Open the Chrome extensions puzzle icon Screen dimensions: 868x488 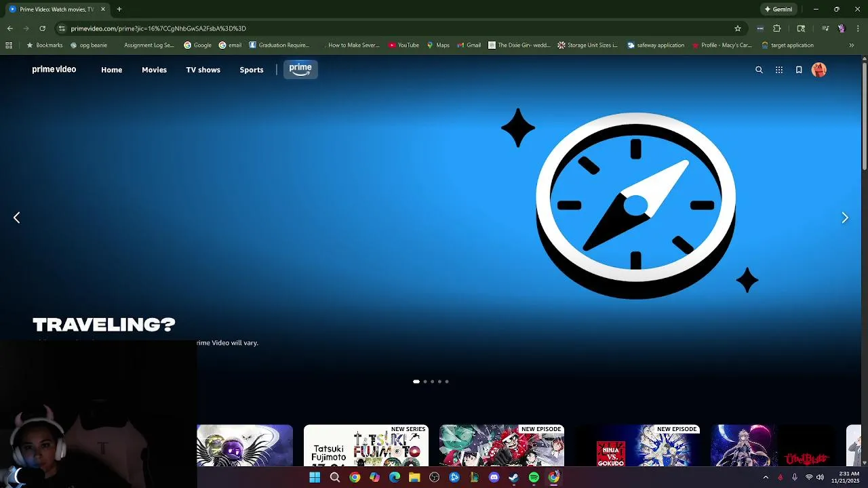[x=777, y=28]
